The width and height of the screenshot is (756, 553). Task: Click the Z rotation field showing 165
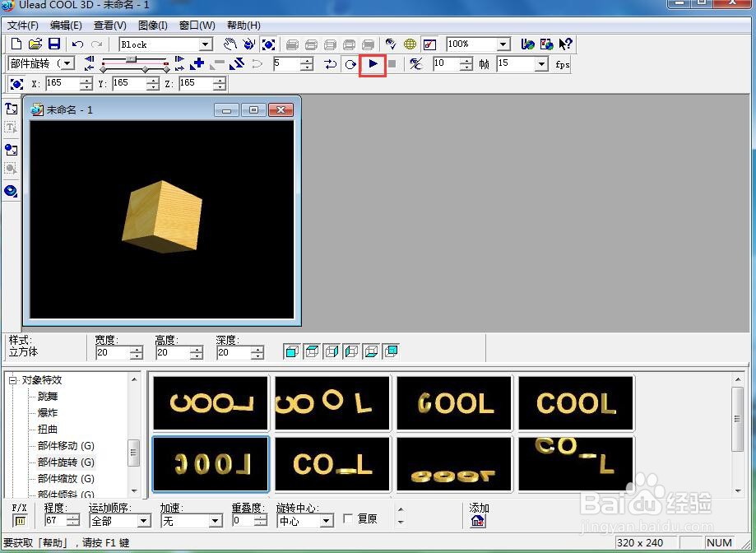click(x=196, y=83)
